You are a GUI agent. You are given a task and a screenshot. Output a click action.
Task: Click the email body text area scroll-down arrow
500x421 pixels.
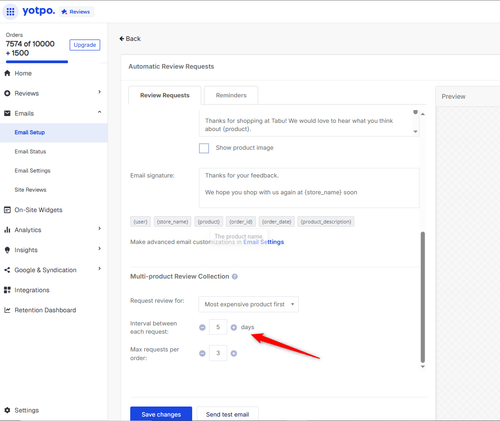click(x=415, y=131)
